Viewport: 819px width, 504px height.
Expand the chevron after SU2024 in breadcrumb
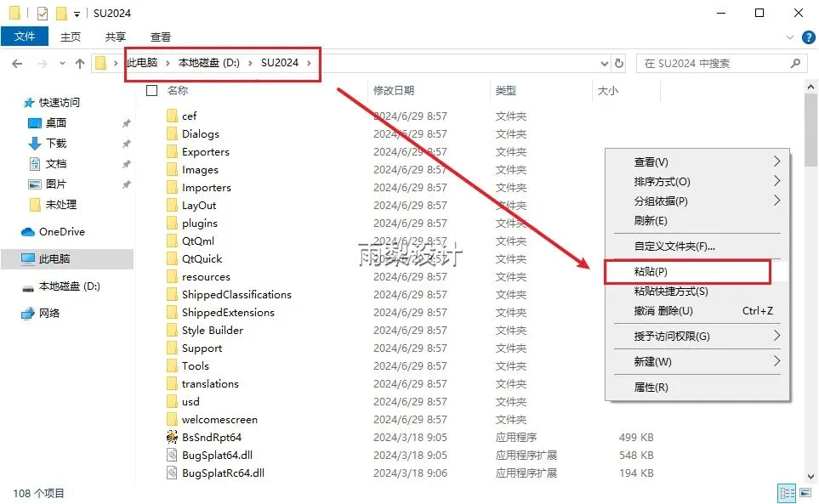pyautogui.click(x=309, y=63)
